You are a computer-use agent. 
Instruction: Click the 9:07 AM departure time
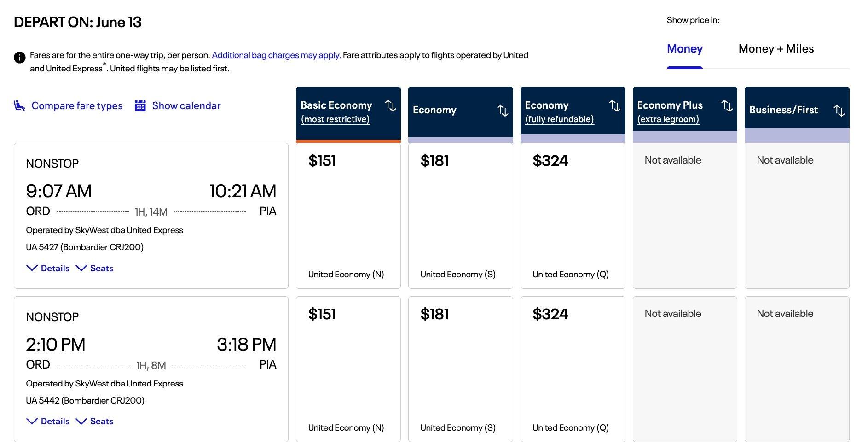click(59, 191)
